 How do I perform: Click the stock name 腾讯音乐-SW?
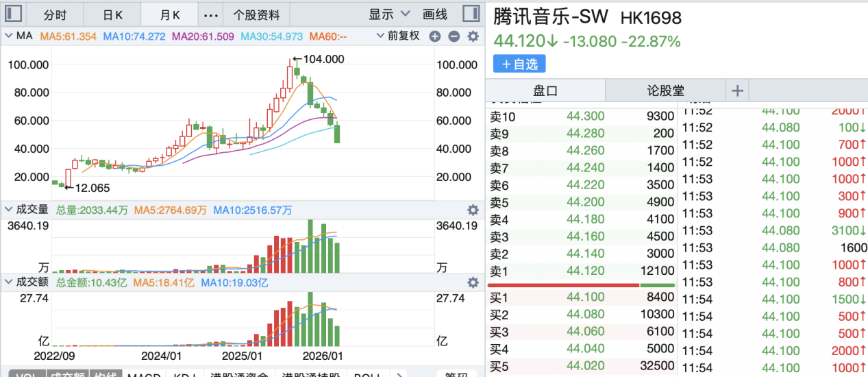pos(551,18)
